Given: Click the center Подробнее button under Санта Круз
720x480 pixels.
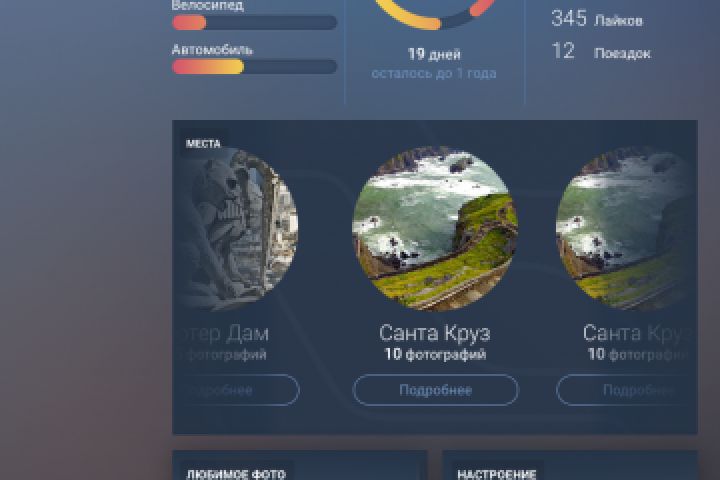Looking at the screenshot, I should (435, 390).
